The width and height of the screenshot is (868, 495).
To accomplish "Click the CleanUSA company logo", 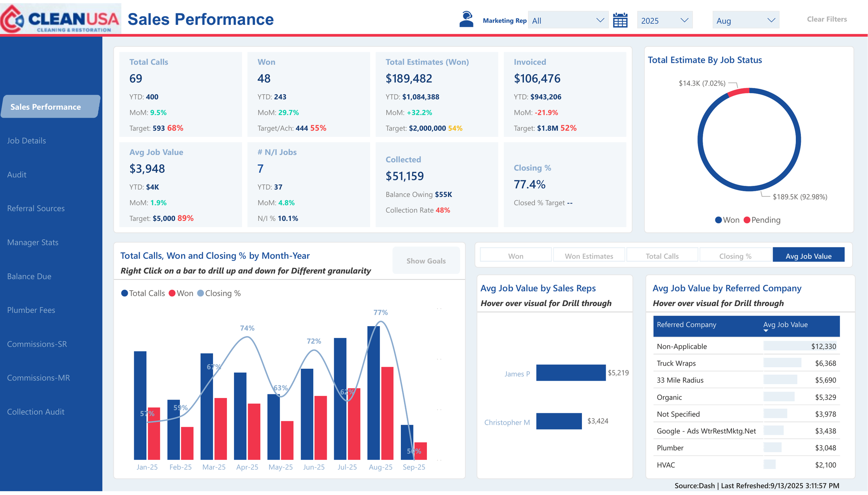I will click(x=60, y=18).
